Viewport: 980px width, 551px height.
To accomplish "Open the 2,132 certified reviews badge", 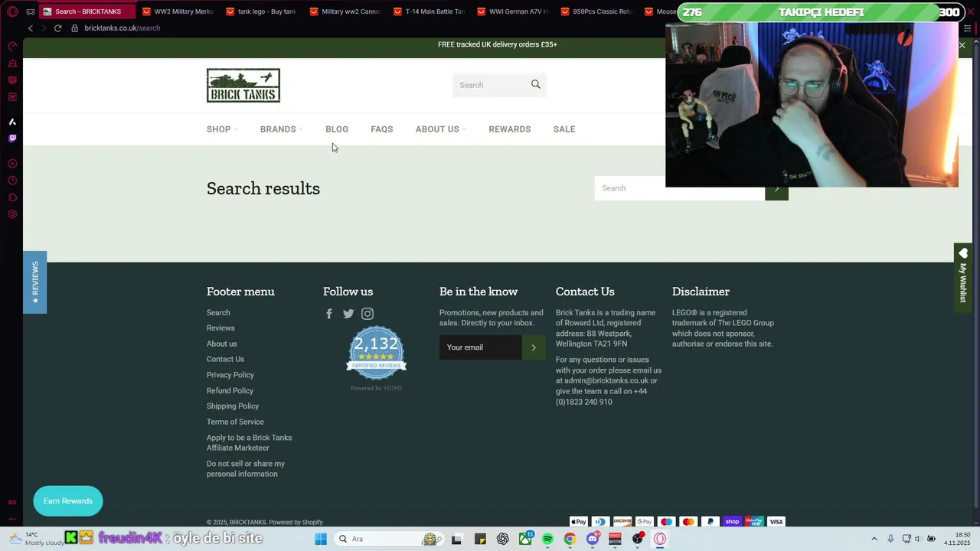I will point(376,353).
